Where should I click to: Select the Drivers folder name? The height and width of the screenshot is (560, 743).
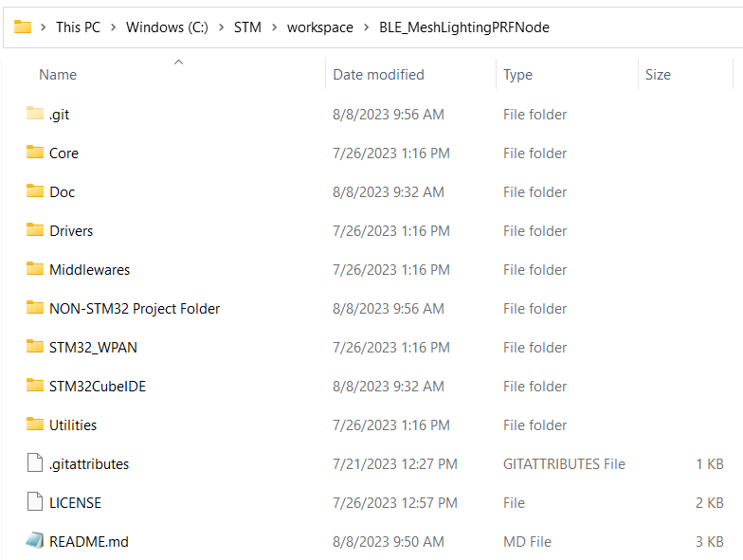(71, 231)
